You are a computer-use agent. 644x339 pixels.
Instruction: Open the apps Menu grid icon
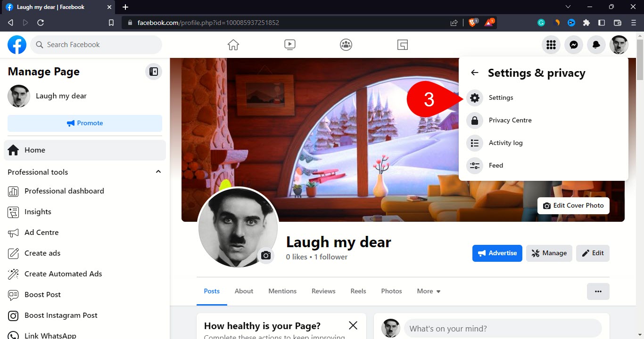point(551,44)
